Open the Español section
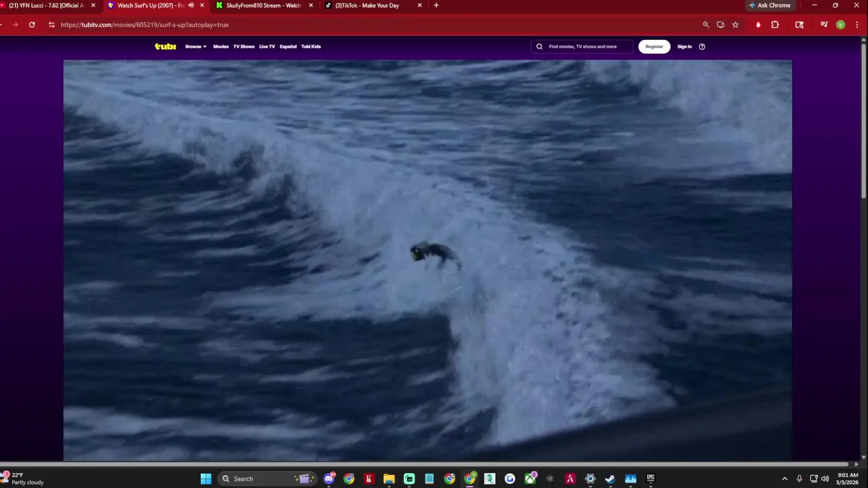Viewport: 868px width, 488px height. pyautogui.click(x=288, y=47)
